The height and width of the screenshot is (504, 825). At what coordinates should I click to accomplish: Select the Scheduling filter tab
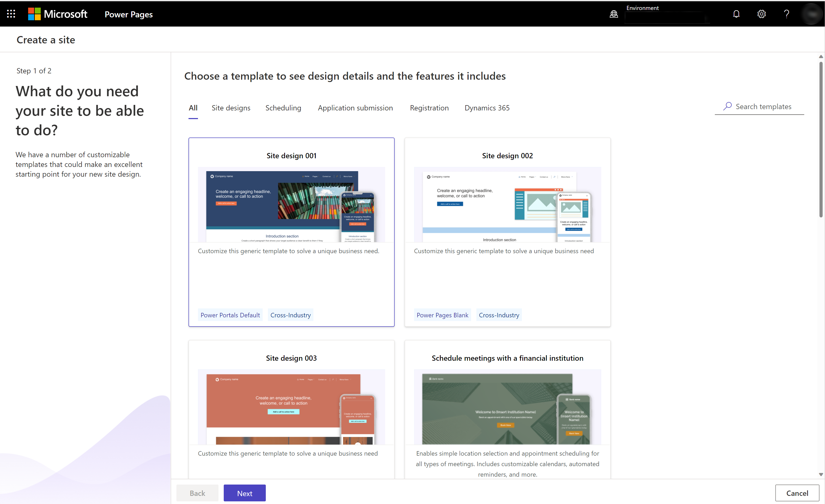click(x=283, y=107)
